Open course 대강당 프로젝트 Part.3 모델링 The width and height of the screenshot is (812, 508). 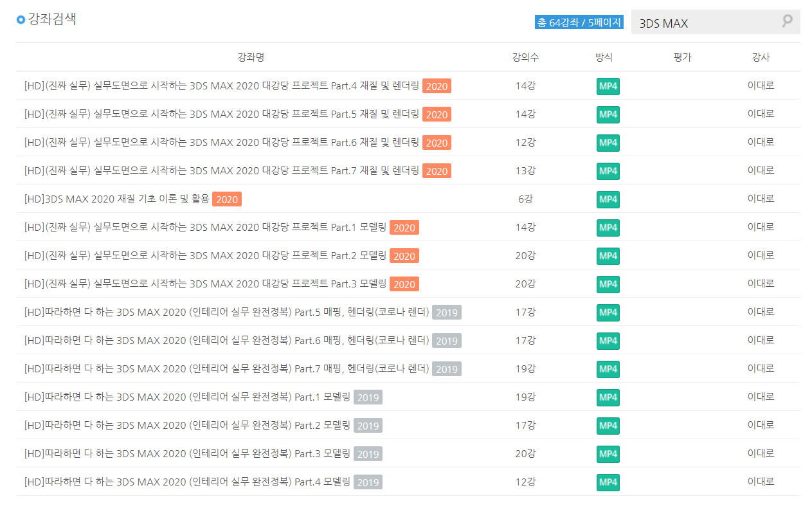coord(205,284)
